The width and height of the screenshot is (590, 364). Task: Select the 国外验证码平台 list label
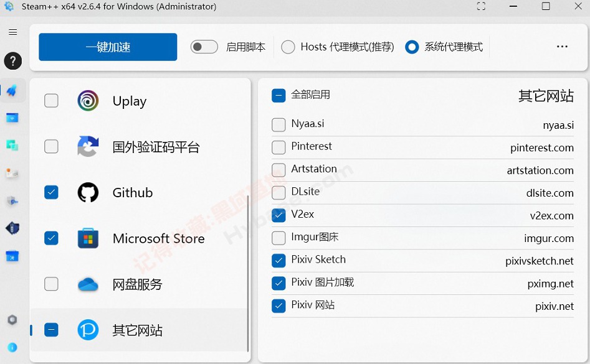pos(156,147)
